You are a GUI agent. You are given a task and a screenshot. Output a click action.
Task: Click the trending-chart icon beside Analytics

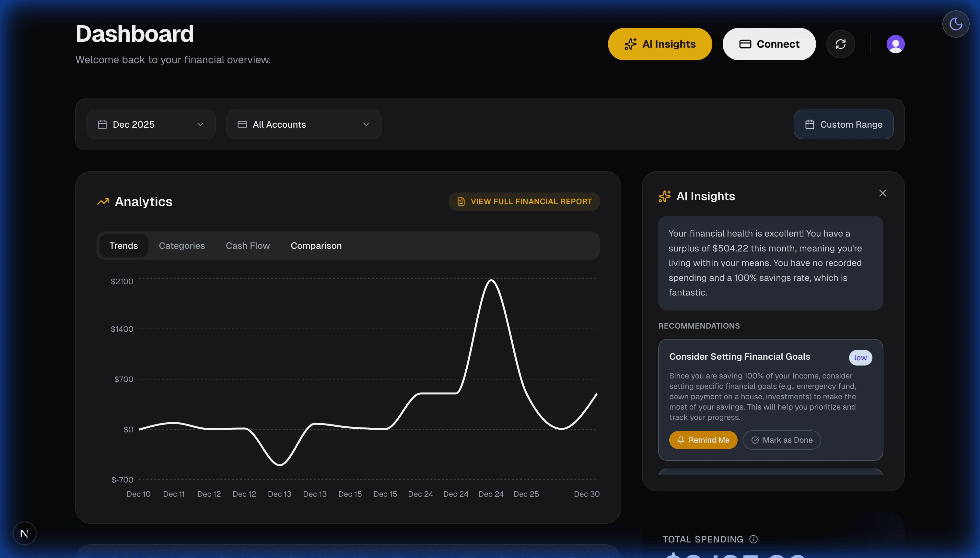(x=102, y=202)
